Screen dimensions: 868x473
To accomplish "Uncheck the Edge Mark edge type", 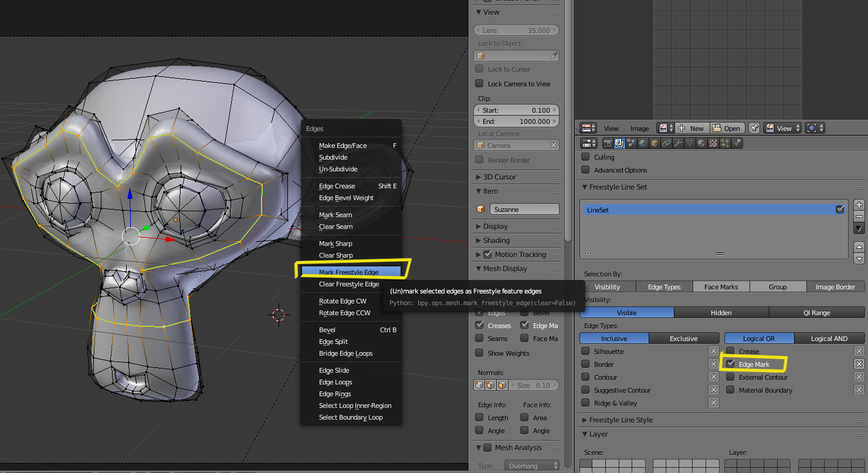I will [x=731, y=364].
